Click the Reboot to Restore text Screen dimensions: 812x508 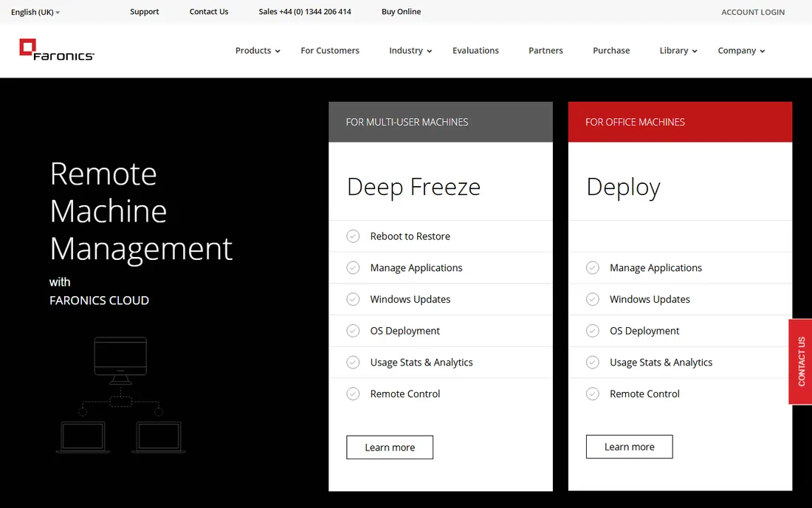pyautogui.click(x=410, y=236)
